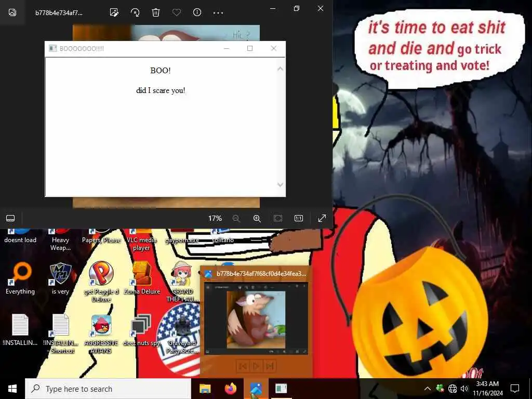
Task: Close the BOOOOOOO!!!!! window
Action: [274, 48]
